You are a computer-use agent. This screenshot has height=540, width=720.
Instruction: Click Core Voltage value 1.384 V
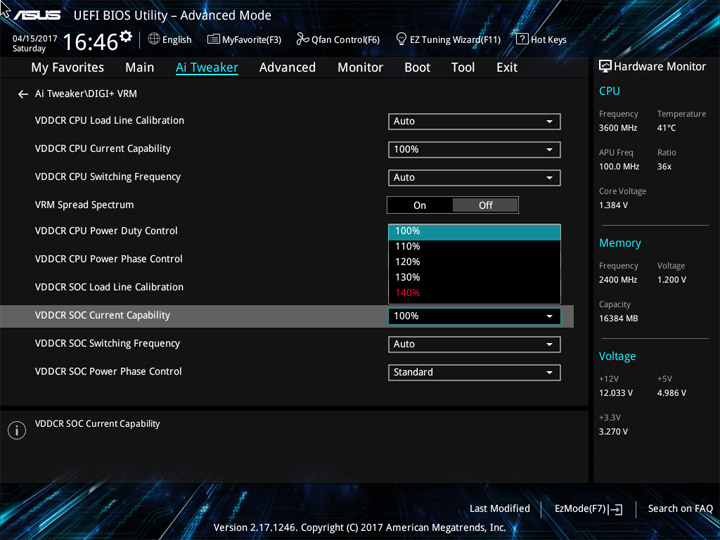[613, 205]
